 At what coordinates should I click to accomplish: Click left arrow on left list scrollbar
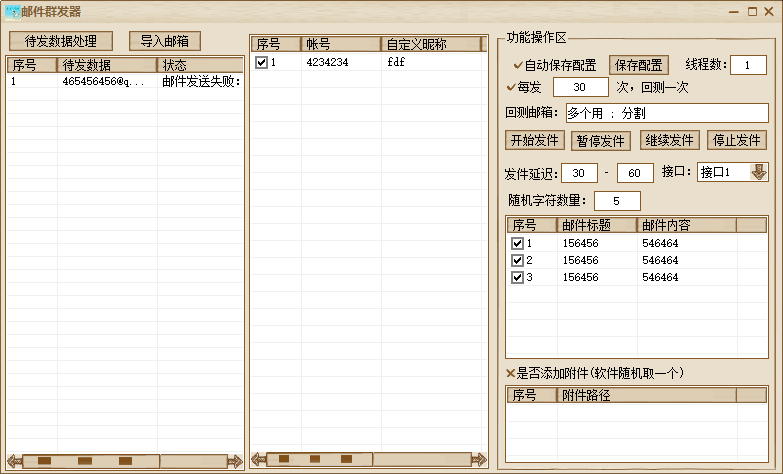click(14, 461)
